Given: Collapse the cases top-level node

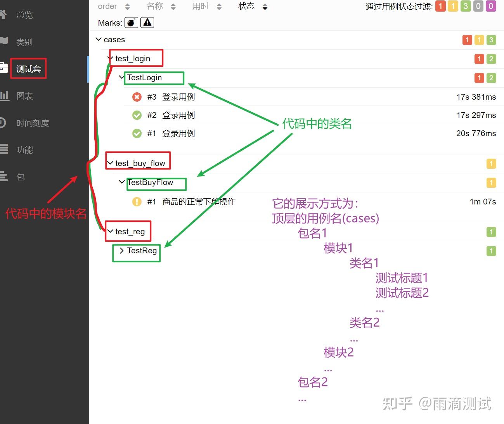Looking at the screenshot, I should click(x=99, y=39).
